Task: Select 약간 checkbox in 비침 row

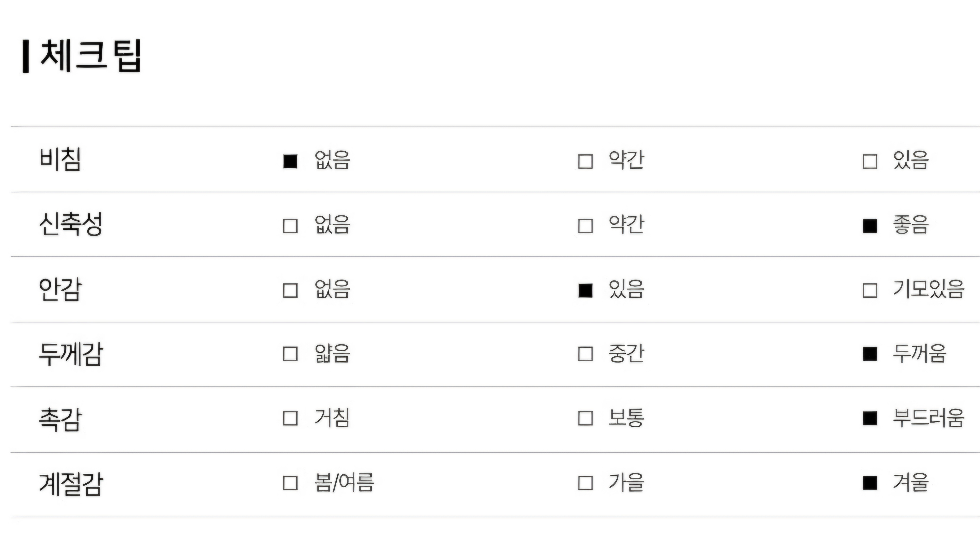Action: click(x=585, y=162)
